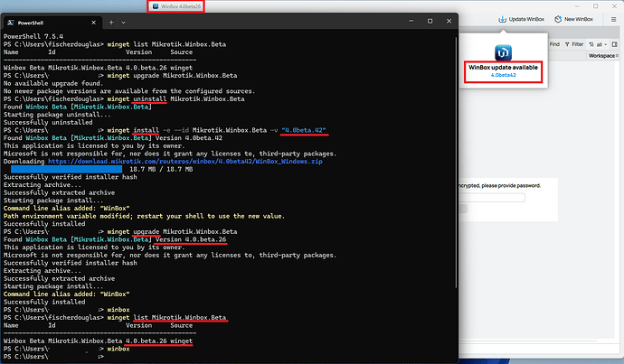This screenshot has height=364, width=624.
Task: Click the text 'Successfully uninstalled'
Action: (x=48, y=123)
